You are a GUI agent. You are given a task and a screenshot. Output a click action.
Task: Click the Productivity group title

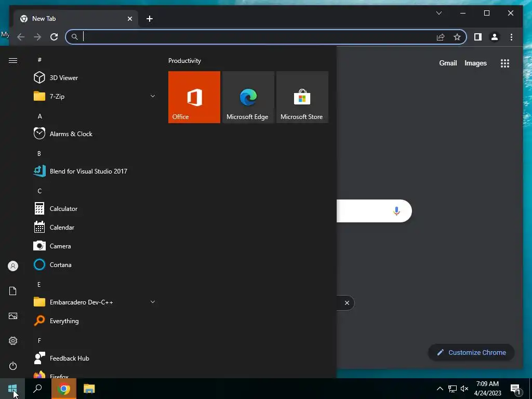[x=184, y=61]
